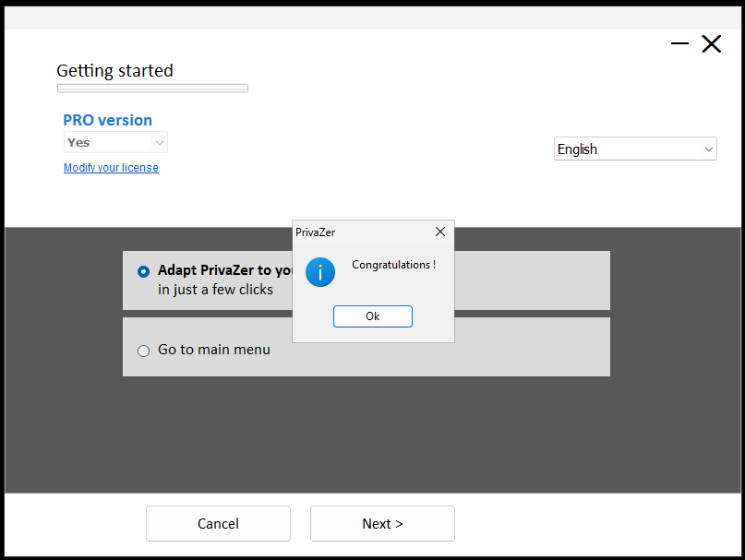The width and height of the screenshot is (745, 560).
Task: Click the chevron on the Yes combo box
Action: (160, 142)
